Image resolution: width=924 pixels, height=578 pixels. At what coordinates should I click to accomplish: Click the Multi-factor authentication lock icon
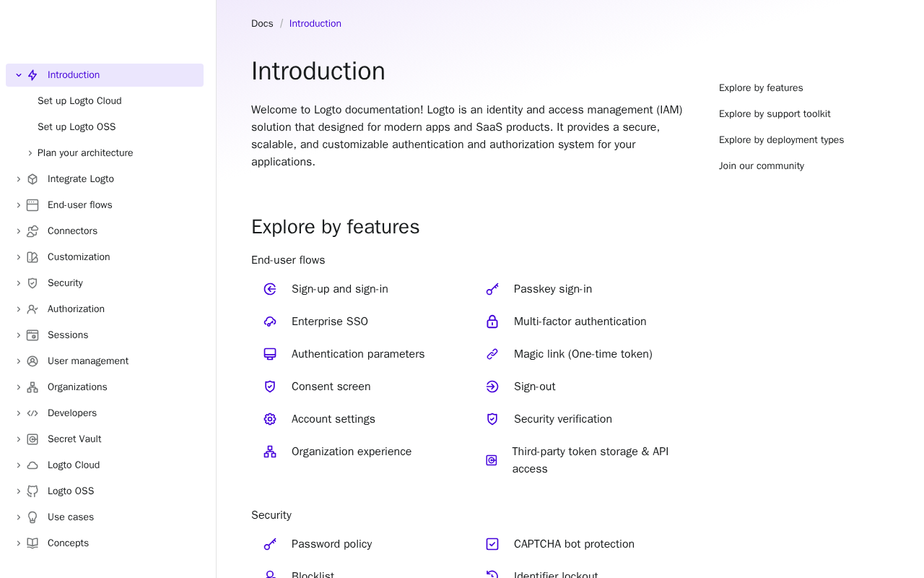point(492,322)
